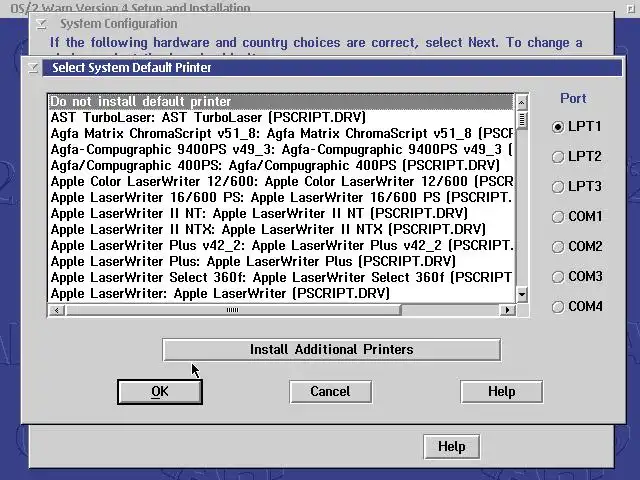Click Help in System Configuration window
640x480 pixels.
(x=451, y=447)
